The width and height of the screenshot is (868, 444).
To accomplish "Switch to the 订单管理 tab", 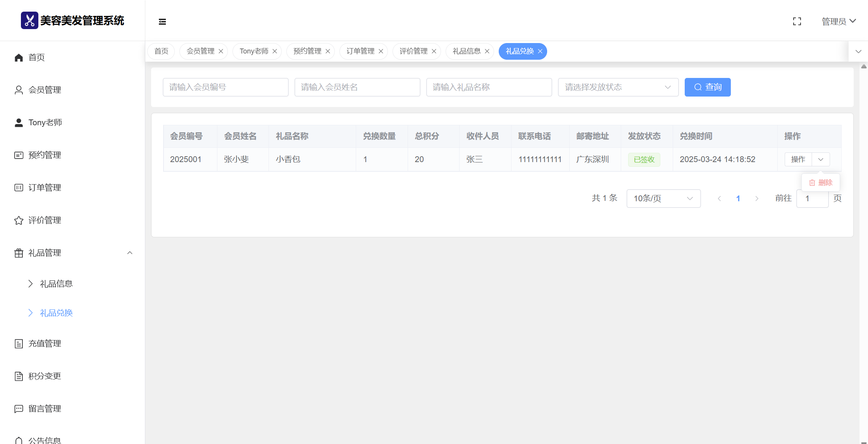I will click(x=360, y=51).
